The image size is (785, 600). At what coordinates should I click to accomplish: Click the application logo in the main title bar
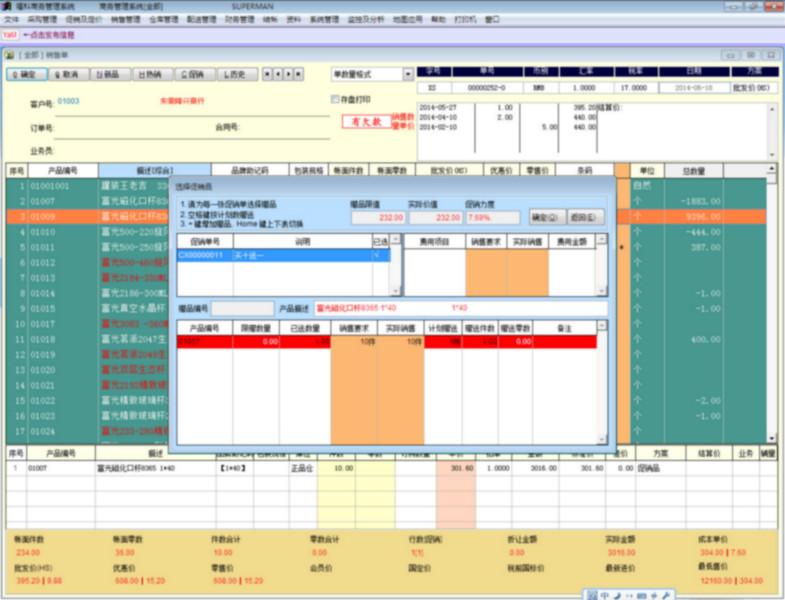[7, 7]
